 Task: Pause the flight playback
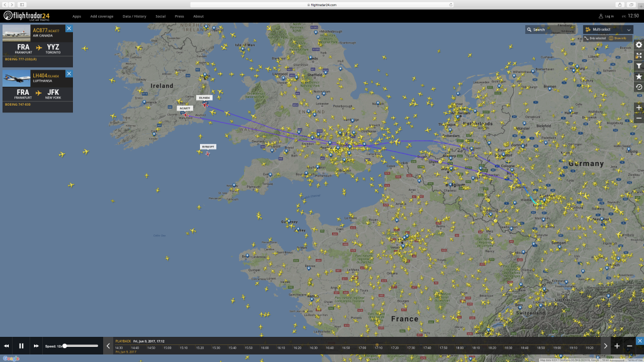[21, 346]
